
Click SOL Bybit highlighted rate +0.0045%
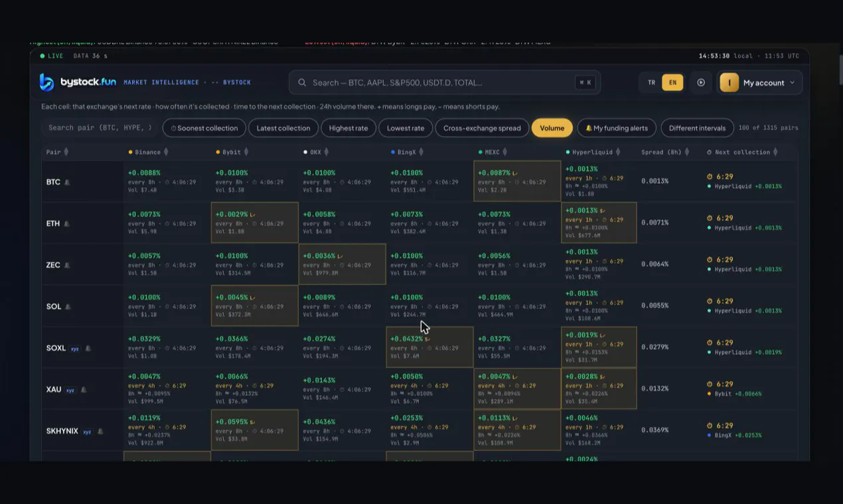(x=232, y=298)
